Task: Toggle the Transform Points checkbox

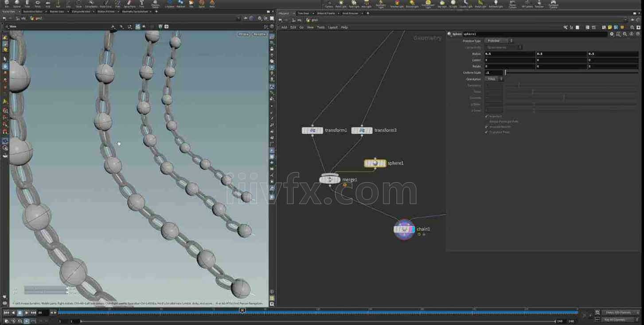Action: (486, 132)
